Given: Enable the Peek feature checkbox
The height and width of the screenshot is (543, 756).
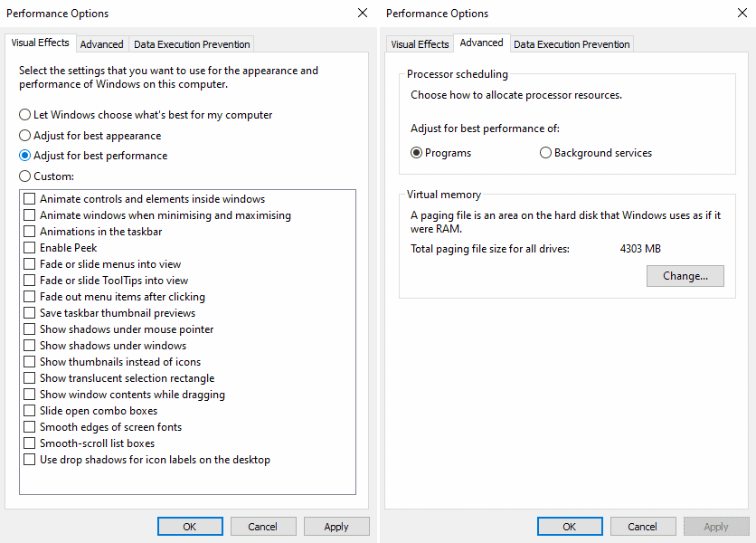Looking at the screenshot, I should [28, 247].
